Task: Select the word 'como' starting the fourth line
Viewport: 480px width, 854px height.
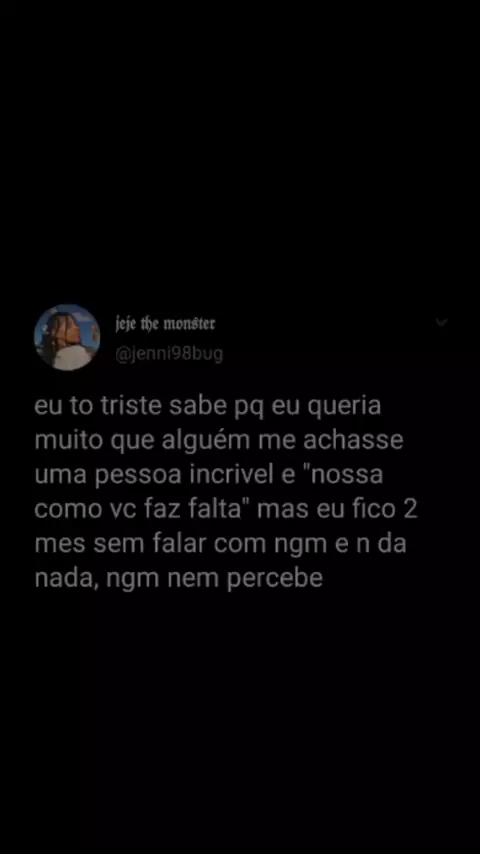Action: point(68,511)
